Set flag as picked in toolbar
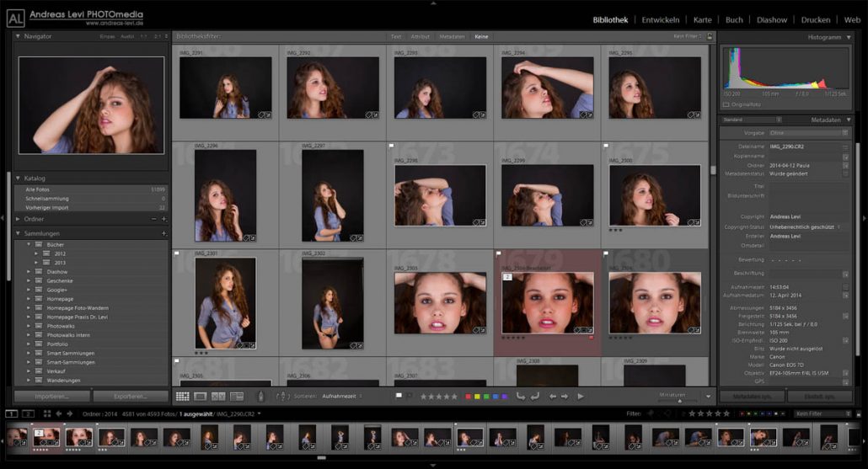The image size is (868, 469). coord(399,396)
